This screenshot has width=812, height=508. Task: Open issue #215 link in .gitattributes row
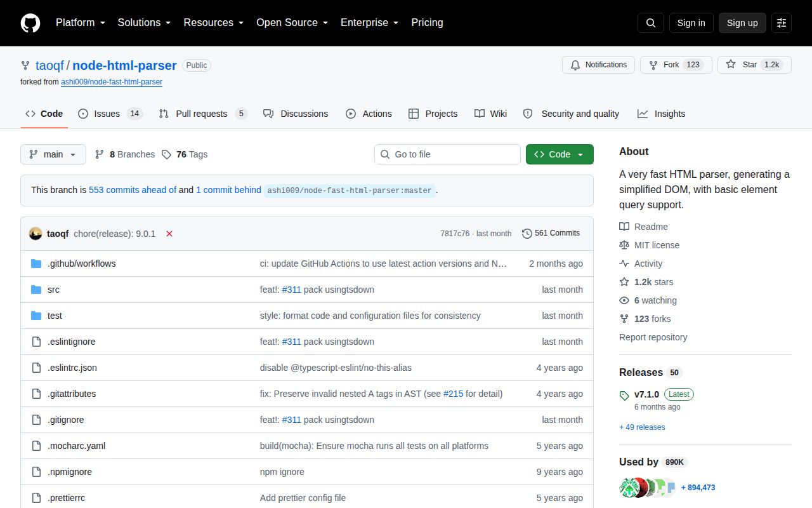453,394
